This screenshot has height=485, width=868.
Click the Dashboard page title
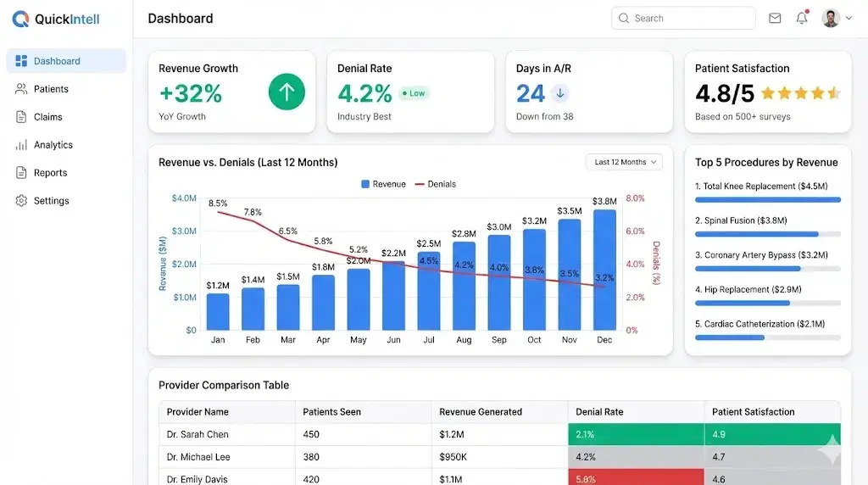click(181, 19)
